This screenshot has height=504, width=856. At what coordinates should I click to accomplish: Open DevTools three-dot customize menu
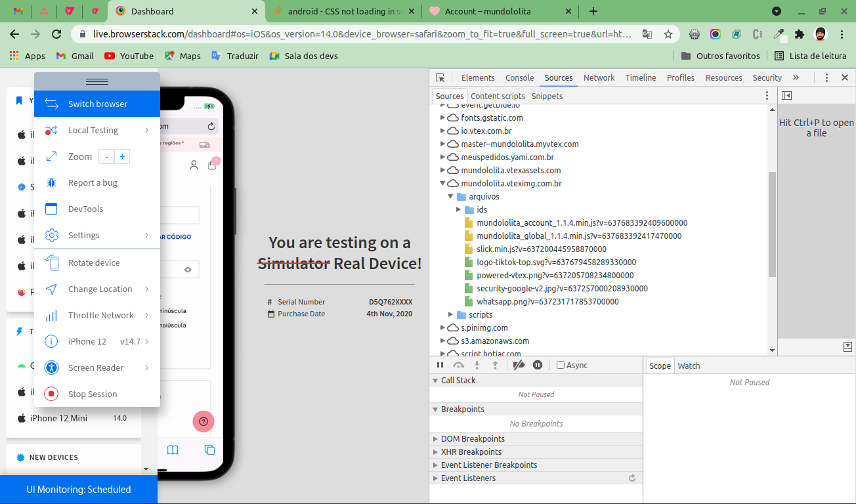point(827,77)
